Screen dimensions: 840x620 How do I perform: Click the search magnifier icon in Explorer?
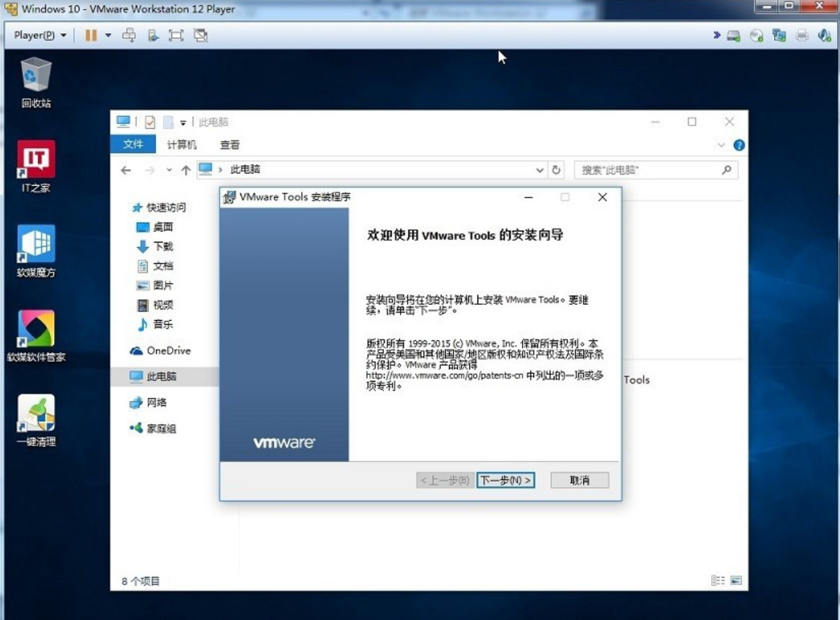tap(726, 170)
